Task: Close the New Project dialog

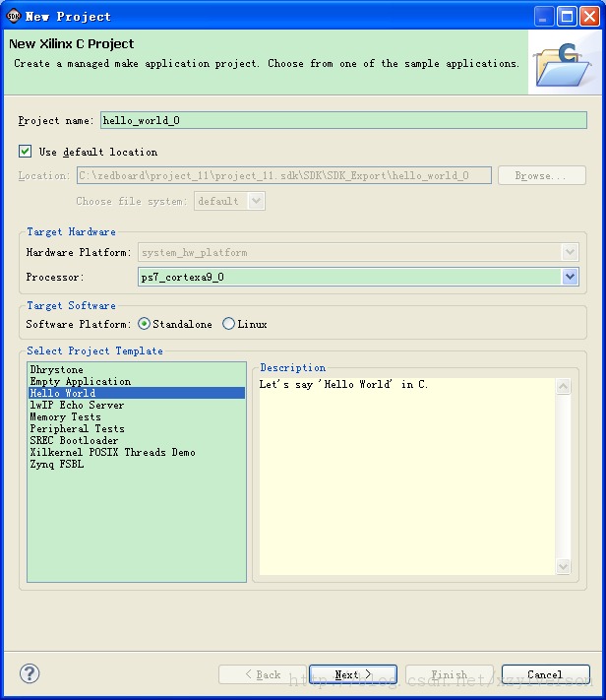Action: point(589,17)
